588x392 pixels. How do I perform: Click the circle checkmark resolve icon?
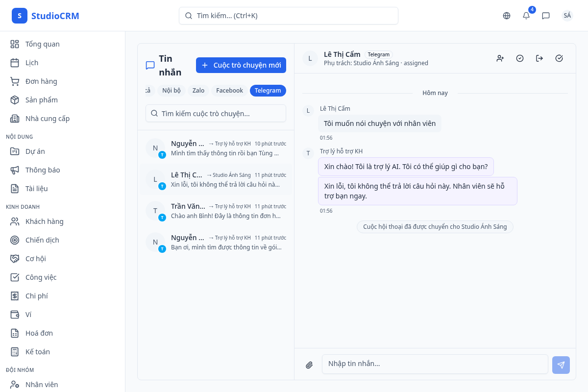click(520, 58)
